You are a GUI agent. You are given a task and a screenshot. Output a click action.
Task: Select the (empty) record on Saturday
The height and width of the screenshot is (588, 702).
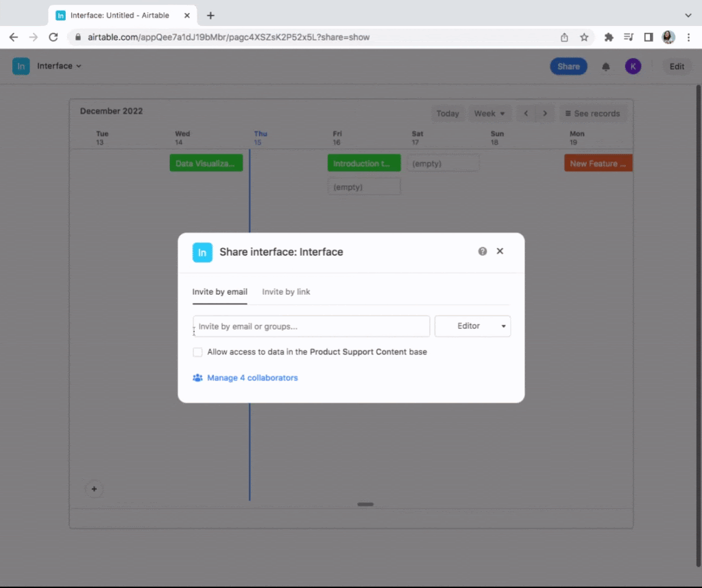[443, 163]
